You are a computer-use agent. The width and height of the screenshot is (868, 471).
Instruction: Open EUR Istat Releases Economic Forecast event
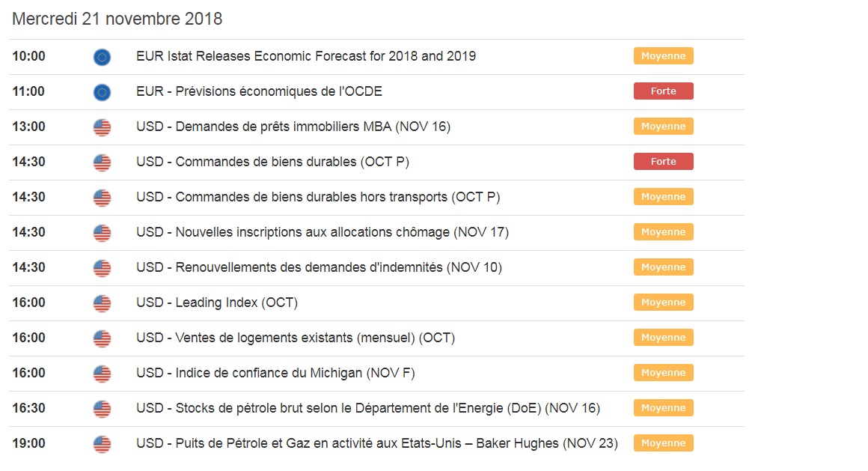click(x=305, y=56)
